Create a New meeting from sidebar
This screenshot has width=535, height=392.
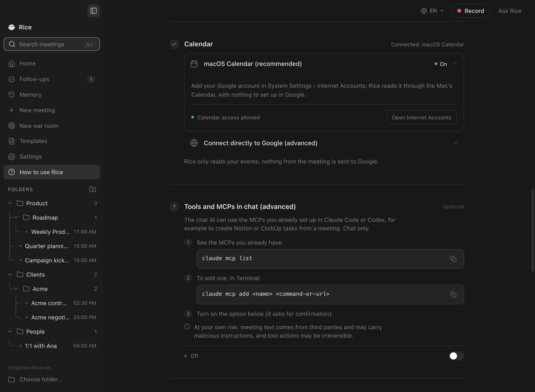click(51, 110)
